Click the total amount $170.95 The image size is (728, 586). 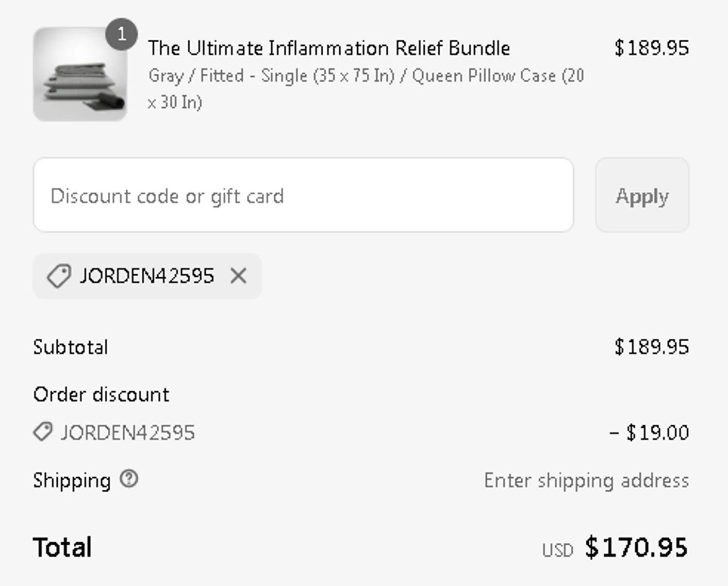pyautogui.click(x=636, y=547)
